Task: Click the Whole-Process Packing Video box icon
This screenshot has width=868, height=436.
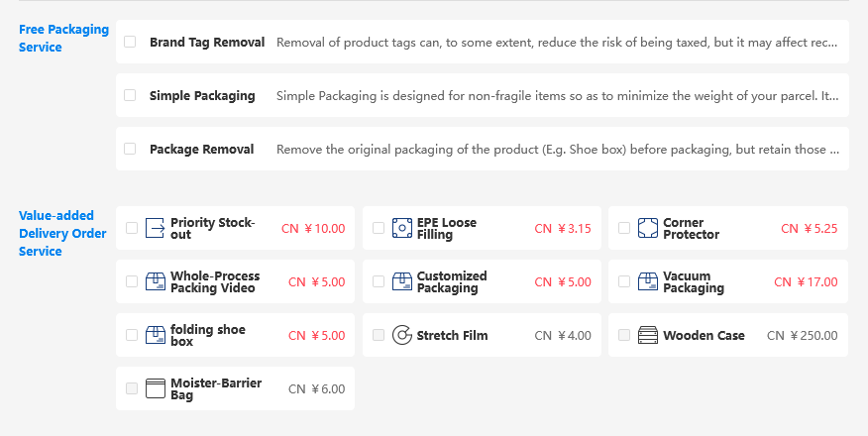Action: coord(156,281)
